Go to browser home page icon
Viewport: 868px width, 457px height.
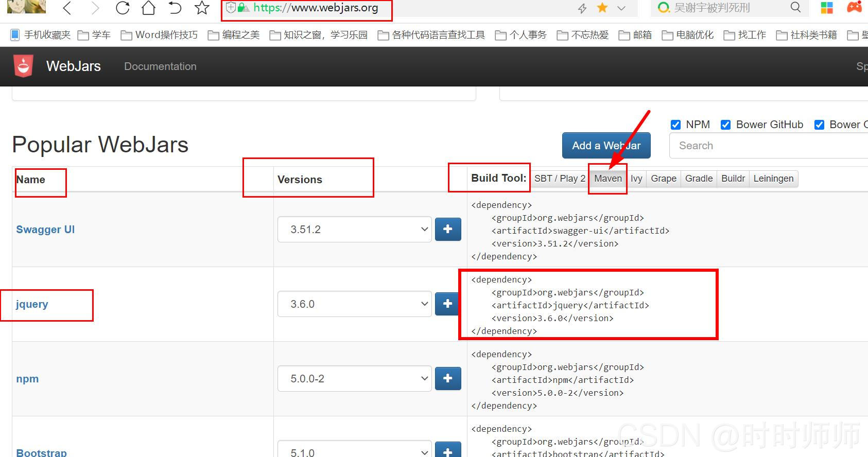tap(148, 8)
